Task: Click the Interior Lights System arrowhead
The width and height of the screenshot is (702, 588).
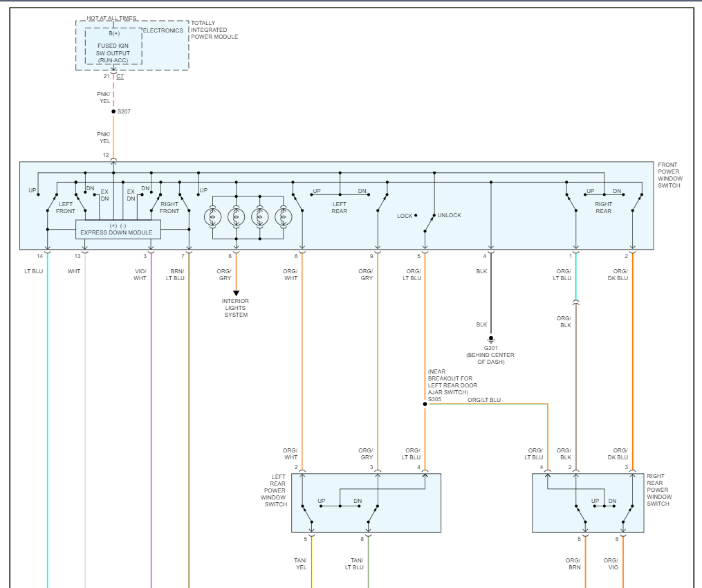Action: click(236, 293)
